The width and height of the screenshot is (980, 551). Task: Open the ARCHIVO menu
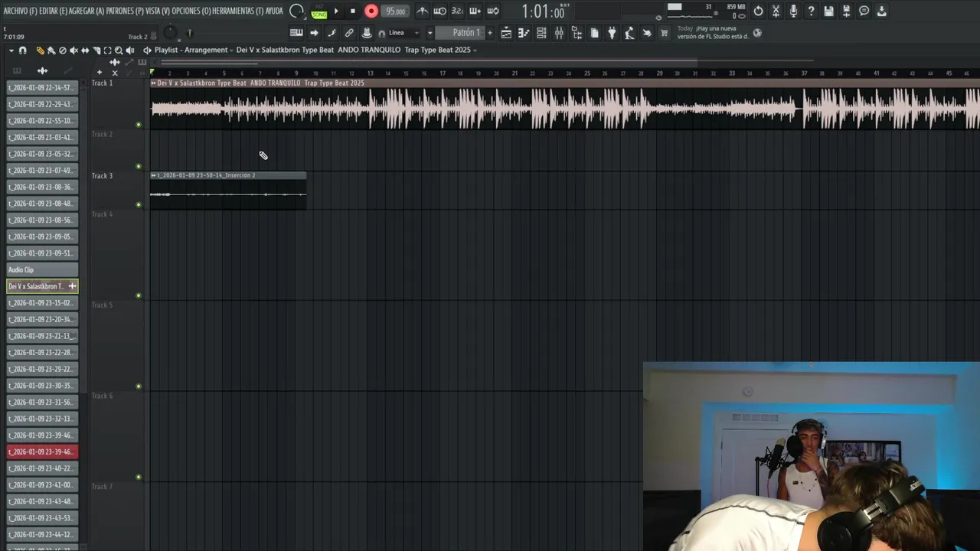20,11
